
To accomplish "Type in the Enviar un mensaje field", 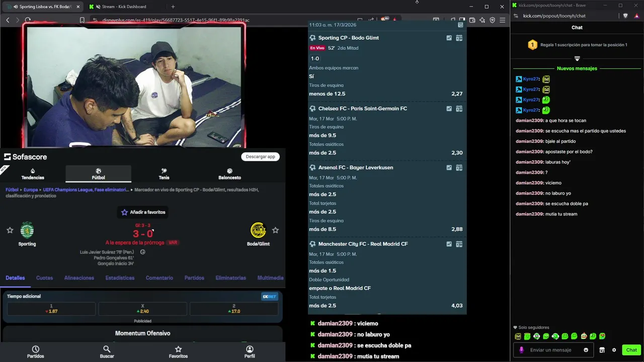I will pyautogui.click(x=552, y=350).
